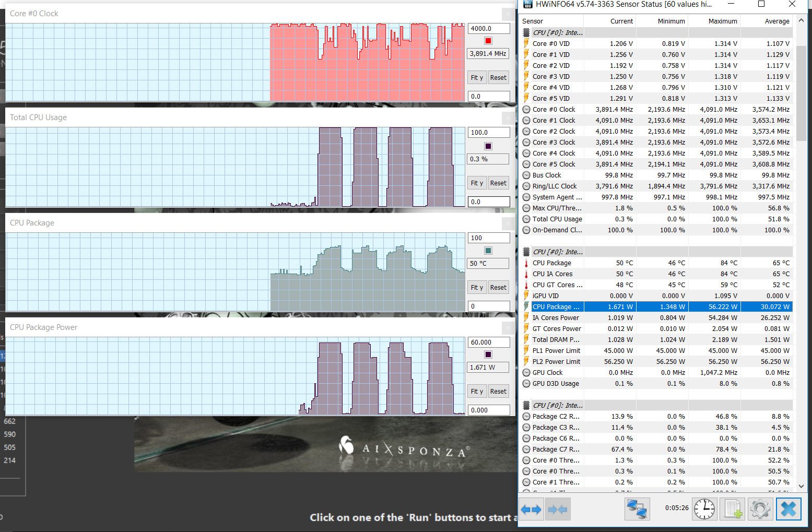Open sensor settings gear icon
The width and height of the screenshot is (812, 532).
click(760, 509)
